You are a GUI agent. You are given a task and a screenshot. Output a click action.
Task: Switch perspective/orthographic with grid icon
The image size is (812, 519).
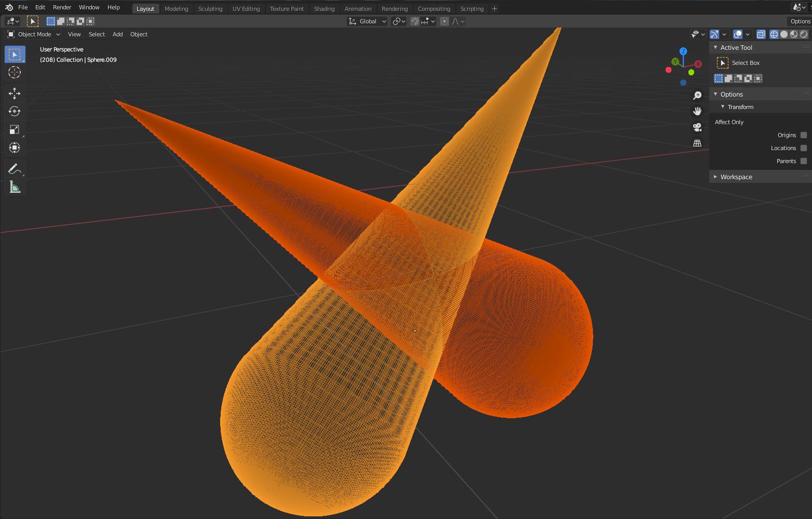(697, 143)
